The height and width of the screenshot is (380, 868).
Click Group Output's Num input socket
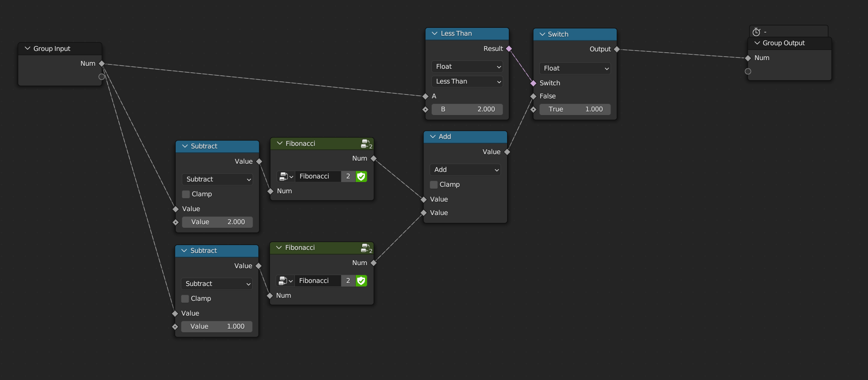click(x=748, y=58)
